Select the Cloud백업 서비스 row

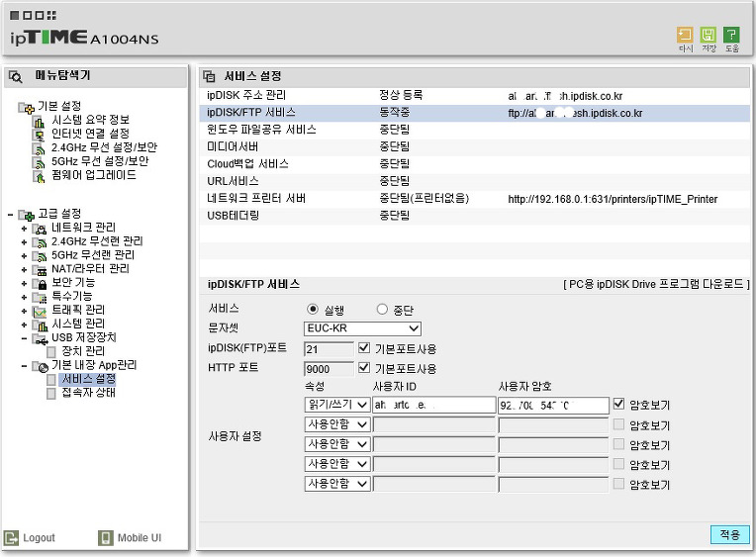474,164
